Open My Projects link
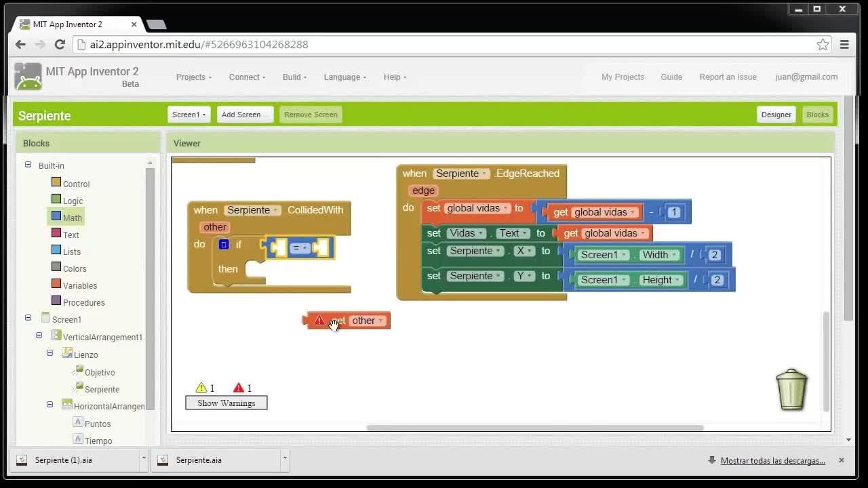Viewport: 868px width, 488px height. coord(623,77)
